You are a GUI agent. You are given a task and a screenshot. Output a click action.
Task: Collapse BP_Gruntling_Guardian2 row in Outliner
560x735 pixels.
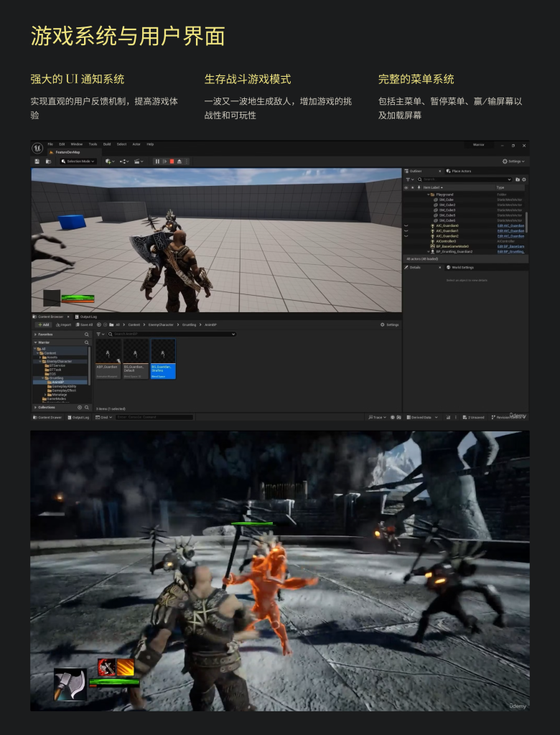[x=428, y=251]
